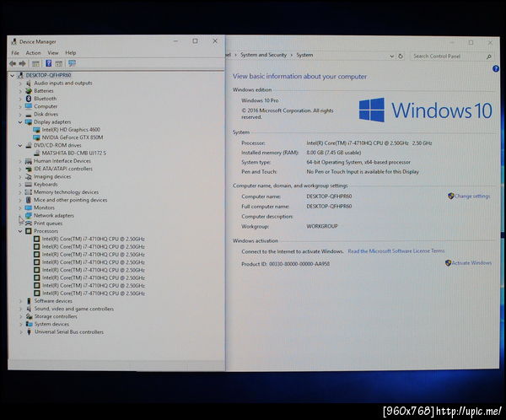Click System and Security breadcrumb
This screenshot has width=506, height=420.
[x=263, y=55]
